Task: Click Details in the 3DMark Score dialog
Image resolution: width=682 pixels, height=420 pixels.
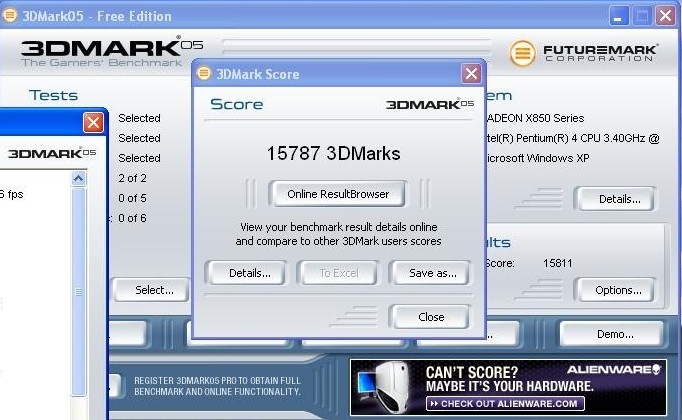Action: tap(246, 273)
